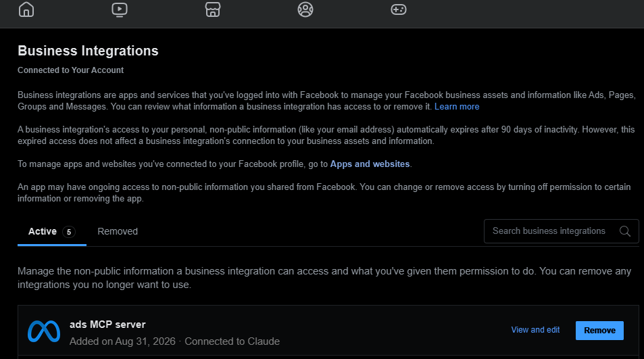Screen dimensions: 644x359
Task: Remove the ads MCP server integration
Action: (599, 331)
